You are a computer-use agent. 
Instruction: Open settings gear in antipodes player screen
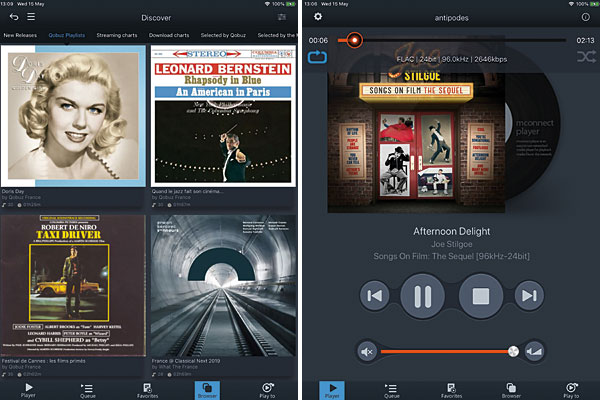tap(318, 16)
